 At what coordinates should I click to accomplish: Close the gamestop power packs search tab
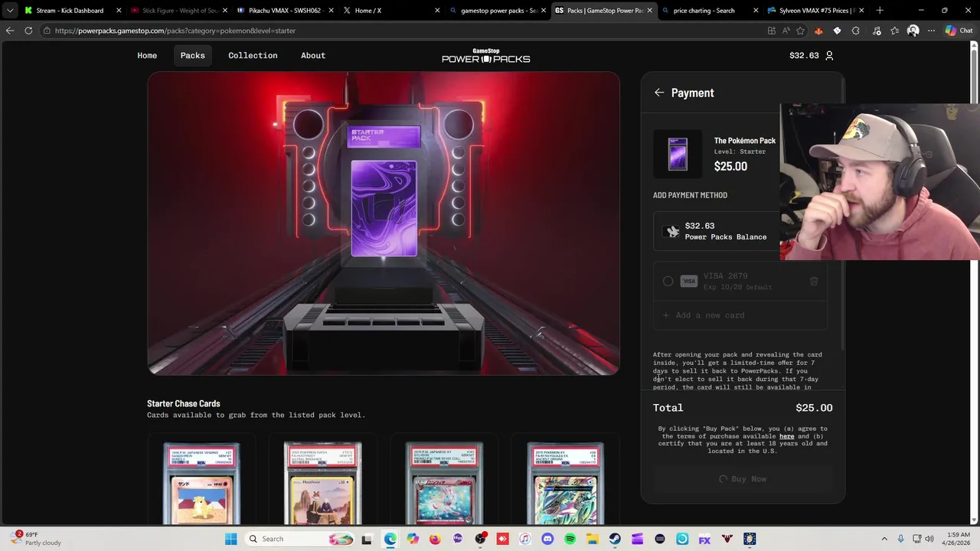[x=543, y=11]
